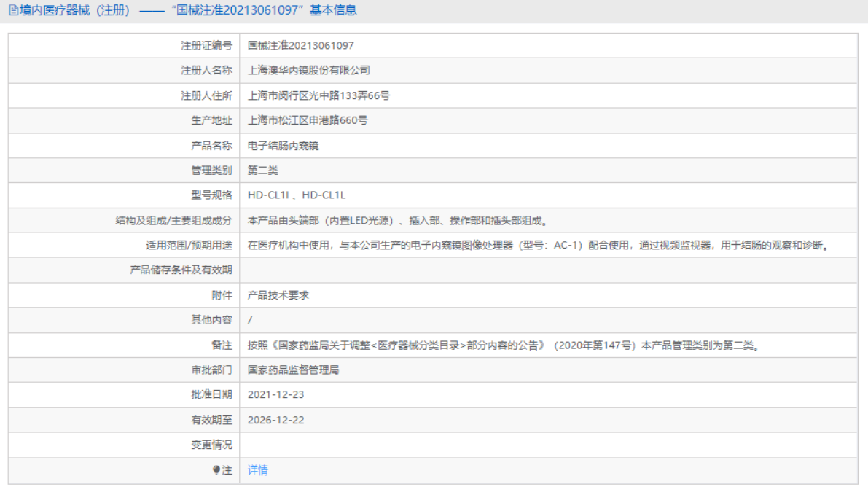Select 第二类 management category value

tap(263, 171)
